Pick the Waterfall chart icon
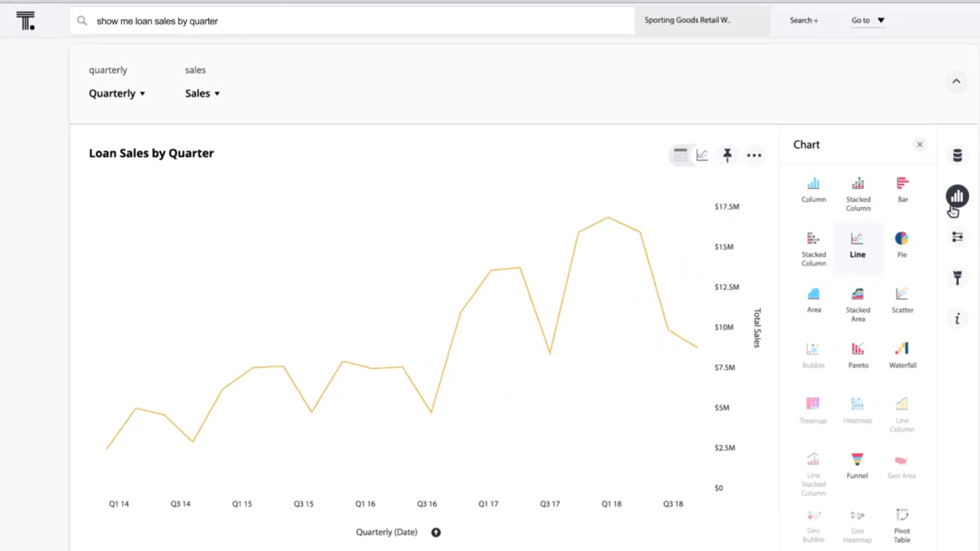The width and height of the screenshot is (980, 551). coord(902,355)
